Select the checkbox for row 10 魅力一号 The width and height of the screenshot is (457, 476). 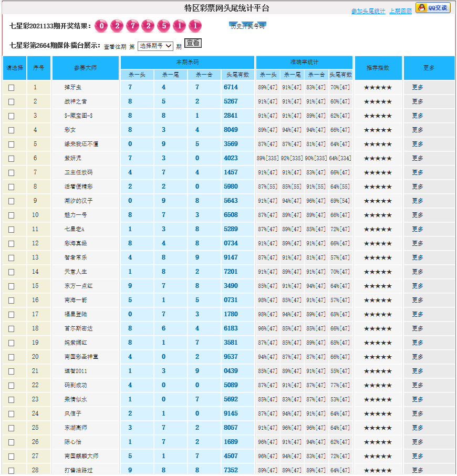pos(12,215)
